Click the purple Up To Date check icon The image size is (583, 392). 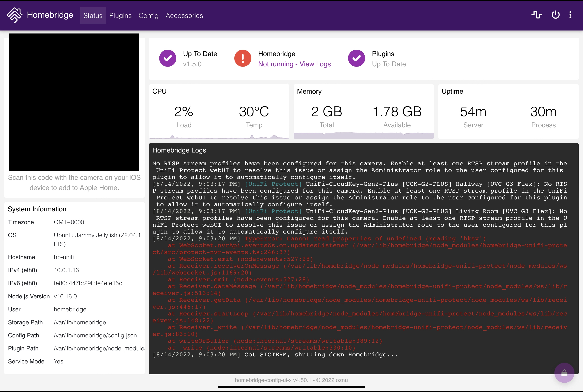(168, 58)
